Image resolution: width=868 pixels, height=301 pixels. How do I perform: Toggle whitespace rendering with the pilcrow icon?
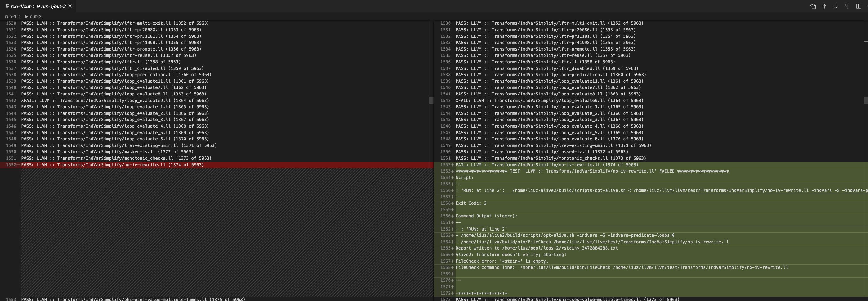[847, 7]
